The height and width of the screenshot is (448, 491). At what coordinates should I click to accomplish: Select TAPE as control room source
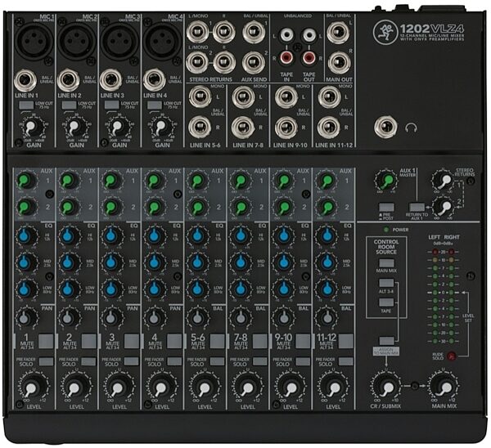coord(386,302)
